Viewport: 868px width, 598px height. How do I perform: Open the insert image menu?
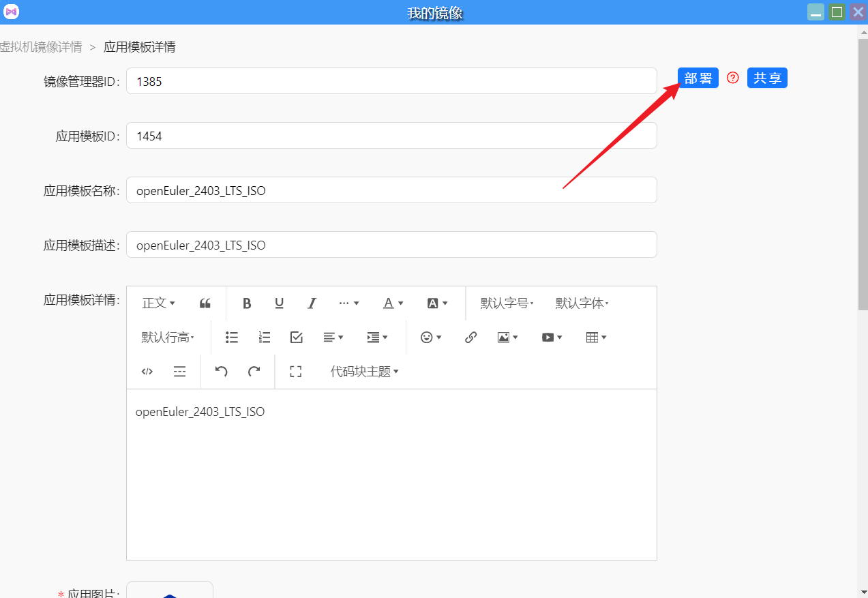(x=508, y=338)
